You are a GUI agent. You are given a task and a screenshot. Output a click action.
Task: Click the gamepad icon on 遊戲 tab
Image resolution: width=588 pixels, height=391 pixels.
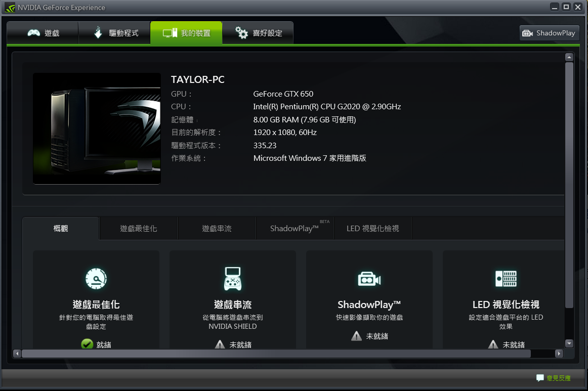point(34,33)
